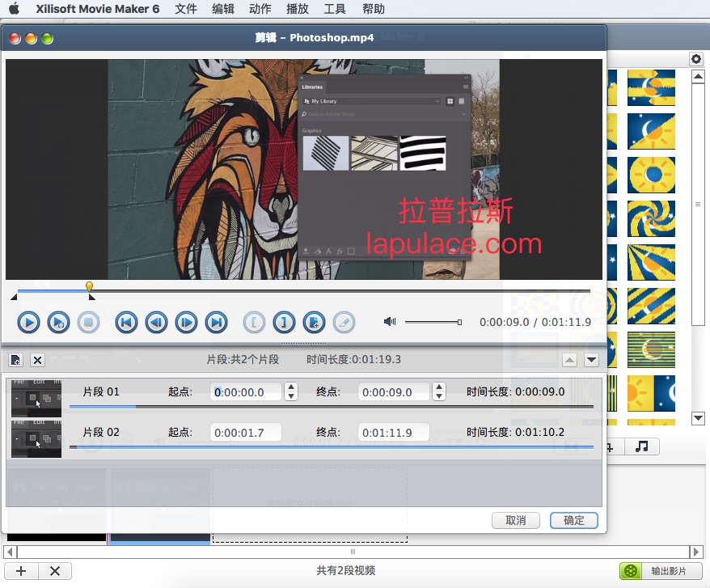Click the 片段 02 start time field
This screenshot has height=588, width=710.
point(246,432)
